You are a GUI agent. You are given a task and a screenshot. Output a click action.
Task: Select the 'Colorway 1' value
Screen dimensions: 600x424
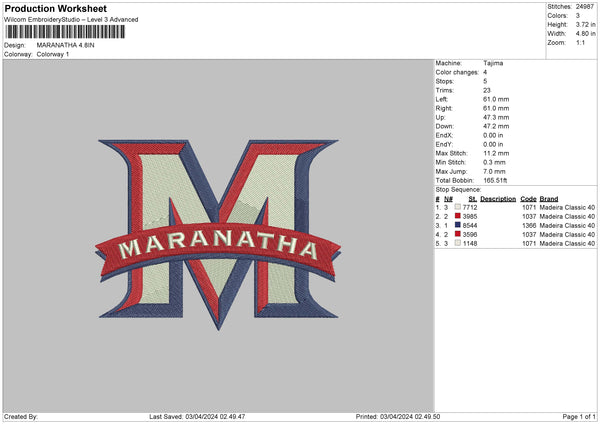pos(53,54)
